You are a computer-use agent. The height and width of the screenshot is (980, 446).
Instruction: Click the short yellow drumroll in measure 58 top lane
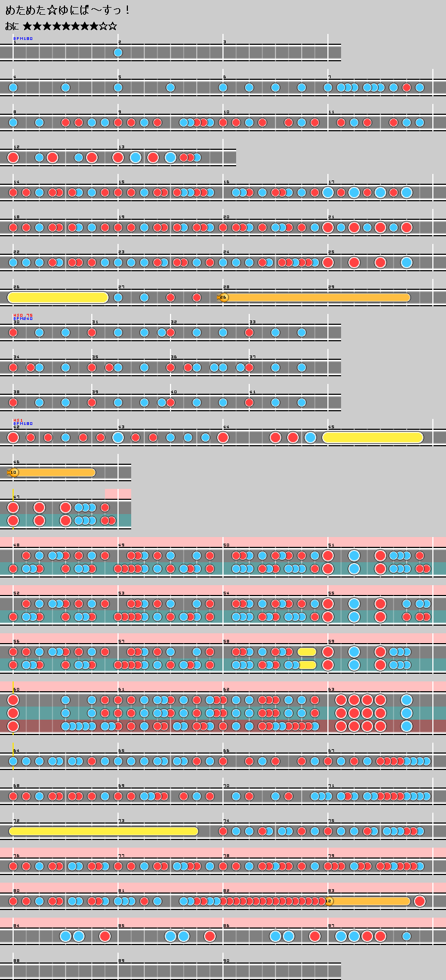click(x=307, y=652)
